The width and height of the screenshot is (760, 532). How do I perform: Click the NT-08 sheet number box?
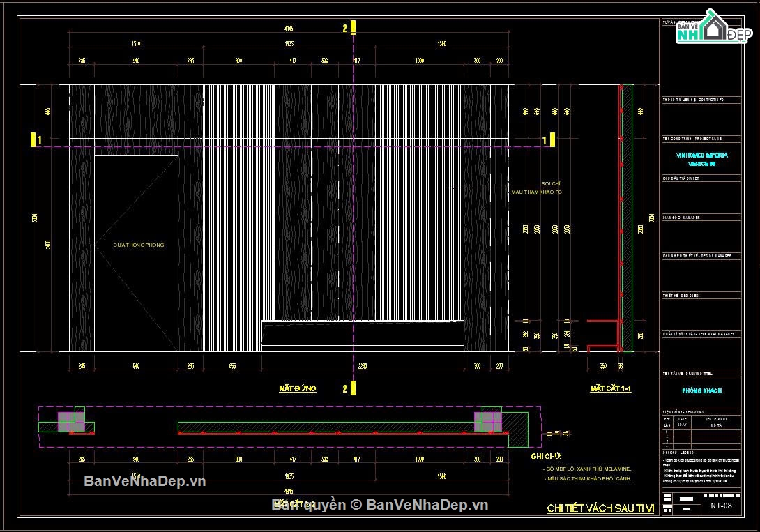(x=721, y=506)
